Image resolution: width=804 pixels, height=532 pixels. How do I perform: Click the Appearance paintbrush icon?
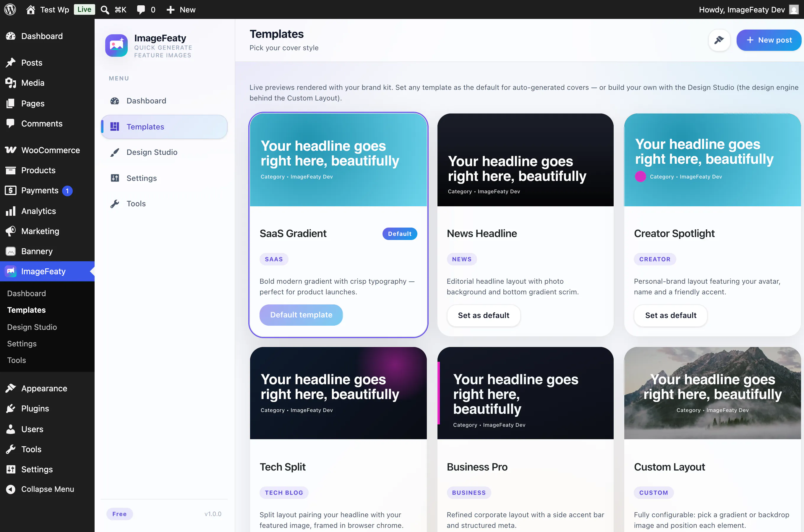tap(11, 388)
